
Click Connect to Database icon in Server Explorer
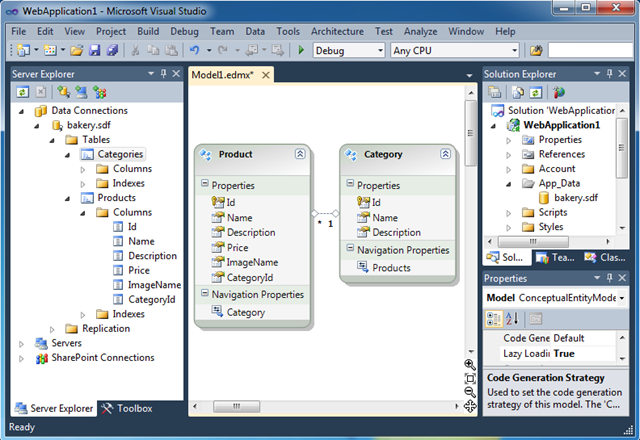(x=63, y=92)
